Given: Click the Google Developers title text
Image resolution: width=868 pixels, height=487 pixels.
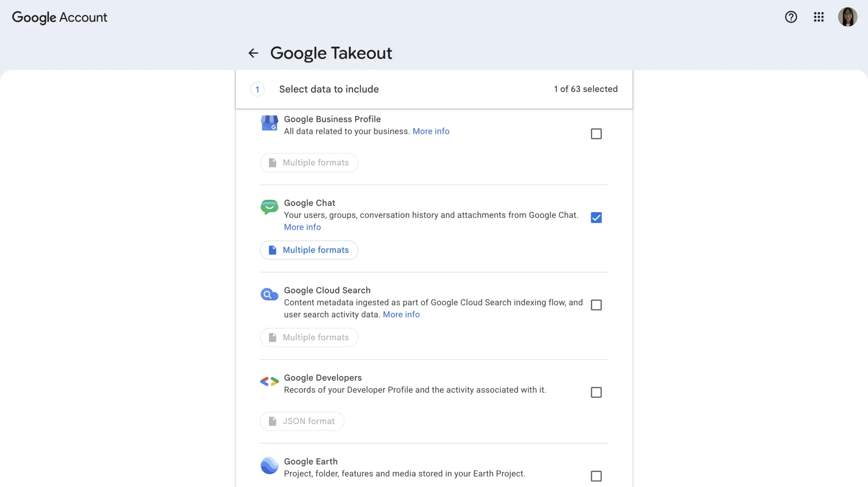Looking at the screenshot, I should tap(323, 378).
